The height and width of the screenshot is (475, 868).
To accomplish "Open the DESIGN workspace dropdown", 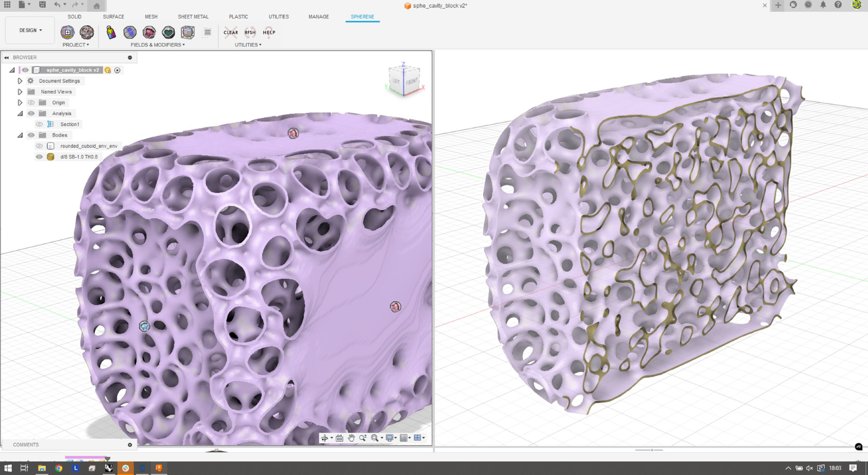I will point(31,31).
